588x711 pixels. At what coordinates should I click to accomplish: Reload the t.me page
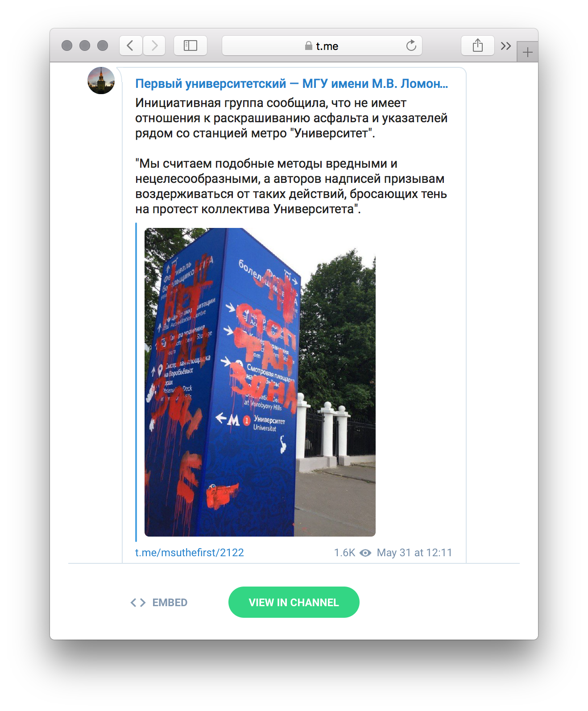coord(411,45)
